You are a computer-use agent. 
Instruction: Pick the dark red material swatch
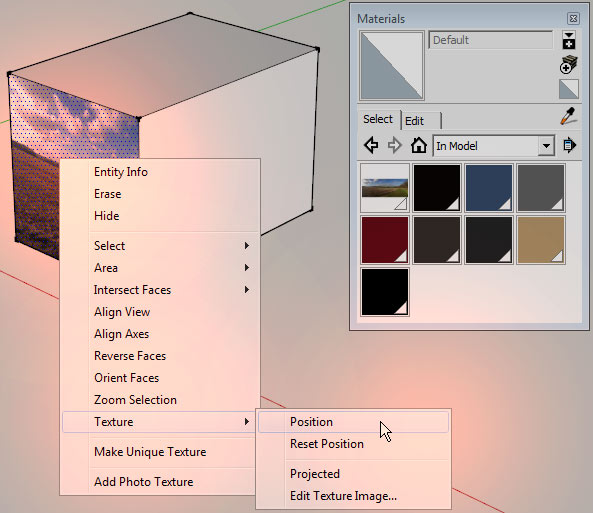(385, 239)
